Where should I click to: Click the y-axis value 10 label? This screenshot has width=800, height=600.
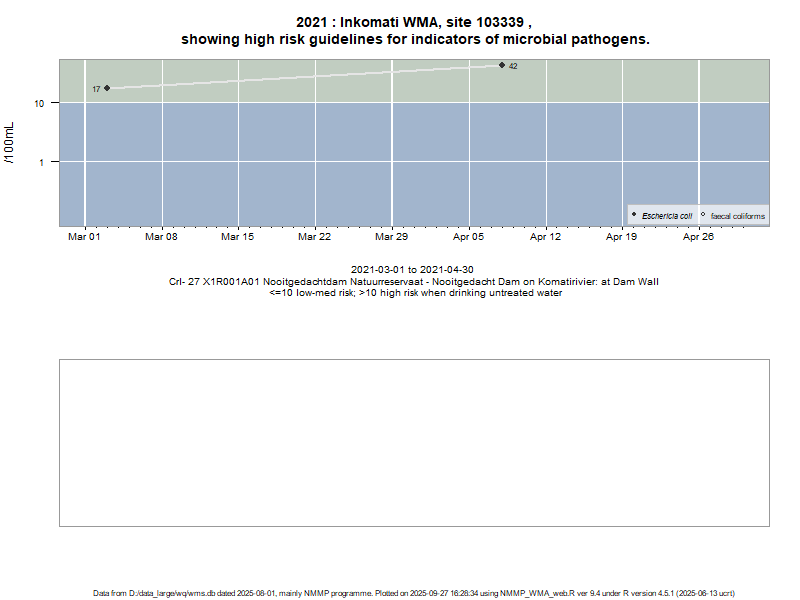tap(40, 103)
